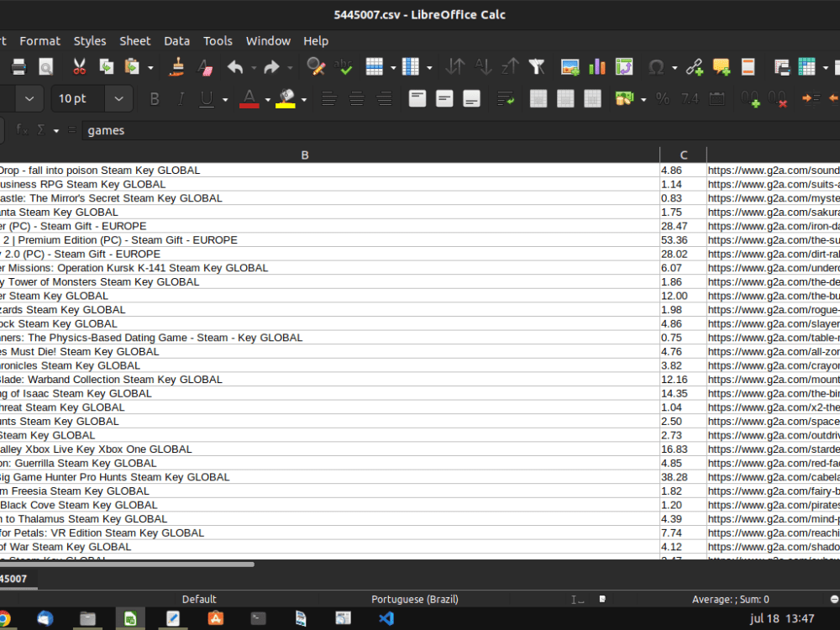This screenshot has width=840, height=630.
Task: Click the Headers and Footers icon
Action: coord(748,67)
